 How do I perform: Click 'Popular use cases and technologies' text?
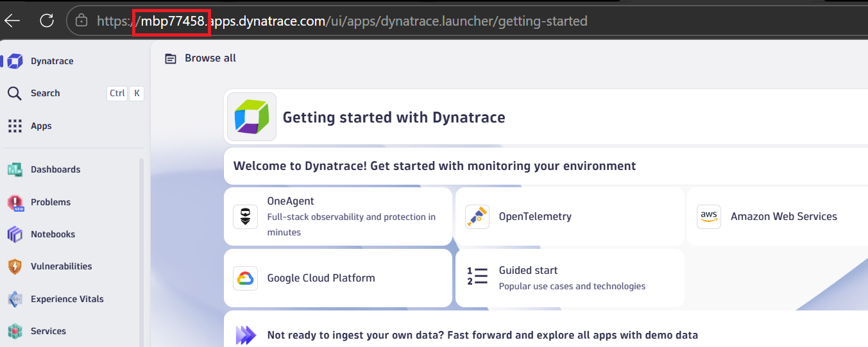pyautogui.click(x=572, y=286)
